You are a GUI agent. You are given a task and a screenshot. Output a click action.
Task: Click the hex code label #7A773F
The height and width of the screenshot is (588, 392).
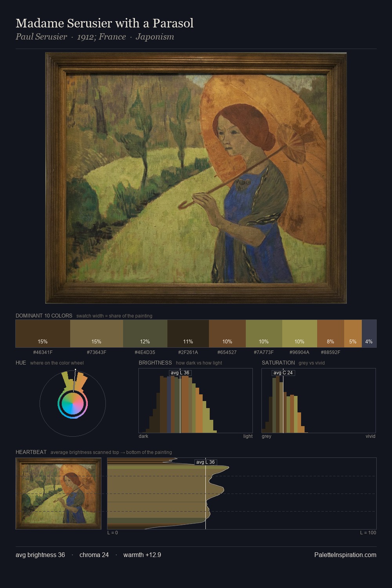pyautogui.click(x=264, y=352)
